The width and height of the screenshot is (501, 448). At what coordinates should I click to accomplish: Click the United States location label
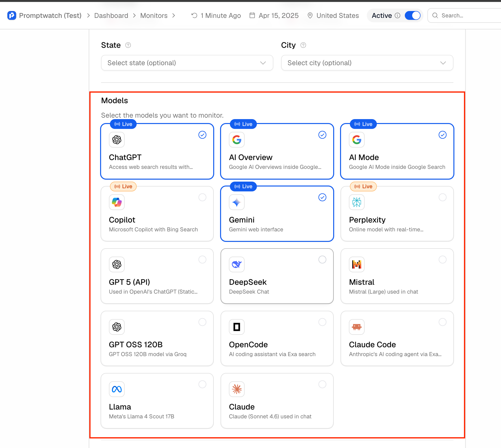pyautogui.click(x=338, y=15)
